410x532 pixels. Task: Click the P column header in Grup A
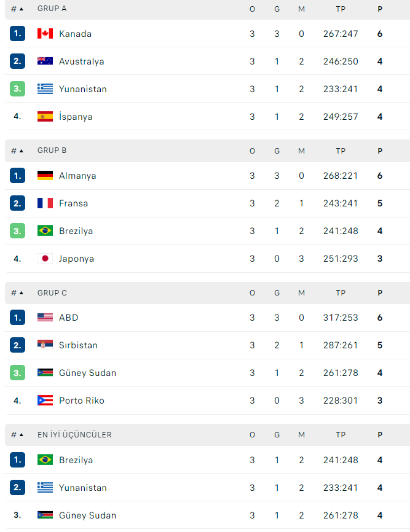pyautogui.click(x=380, y=9)
